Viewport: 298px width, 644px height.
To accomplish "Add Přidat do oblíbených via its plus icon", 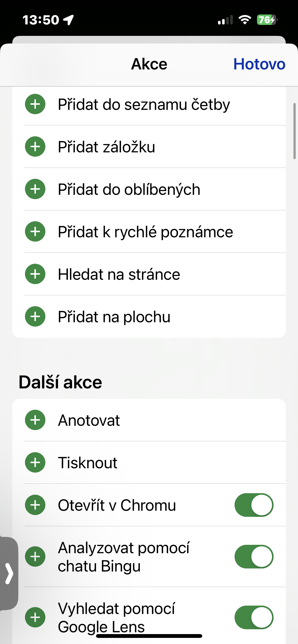I will pyautogui.click(x=35, y=189).
